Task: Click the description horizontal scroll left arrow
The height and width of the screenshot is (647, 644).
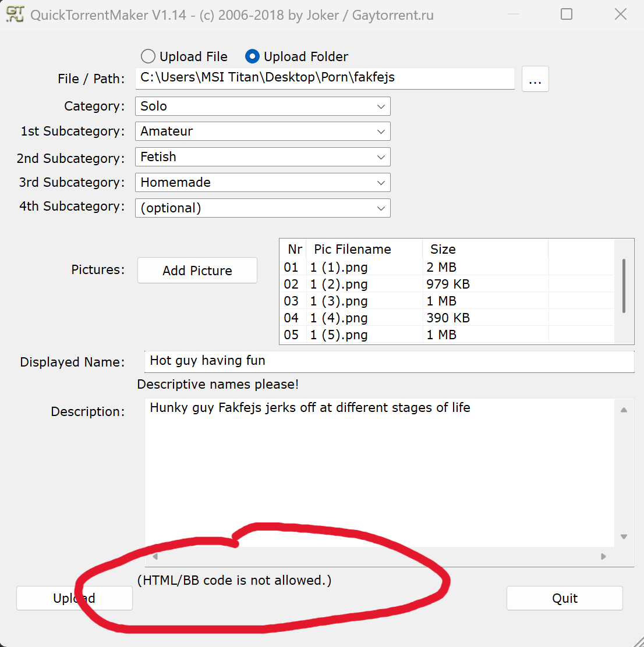Action: pyautogui.click(x=155, y=557)
